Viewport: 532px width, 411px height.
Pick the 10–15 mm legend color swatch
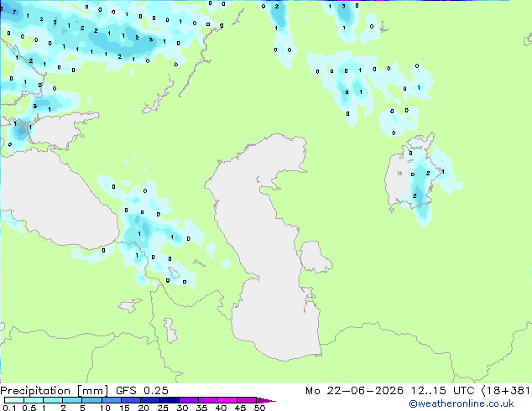[x=111, y=400]
